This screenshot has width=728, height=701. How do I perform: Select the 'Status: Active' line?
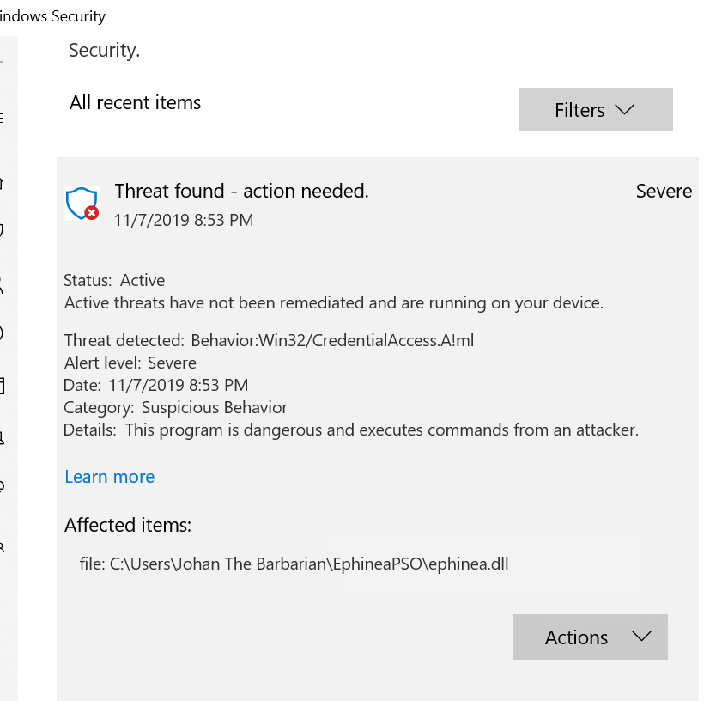click(x=114, y=280)
